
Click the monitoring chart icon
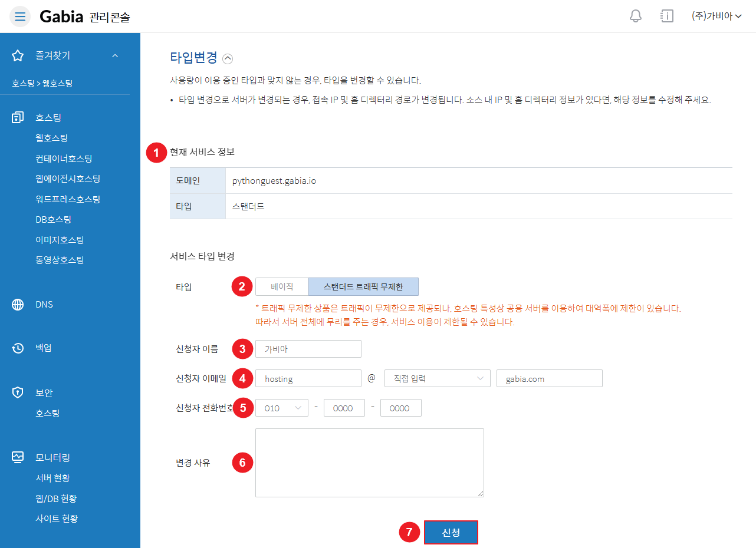pos(18,457)
